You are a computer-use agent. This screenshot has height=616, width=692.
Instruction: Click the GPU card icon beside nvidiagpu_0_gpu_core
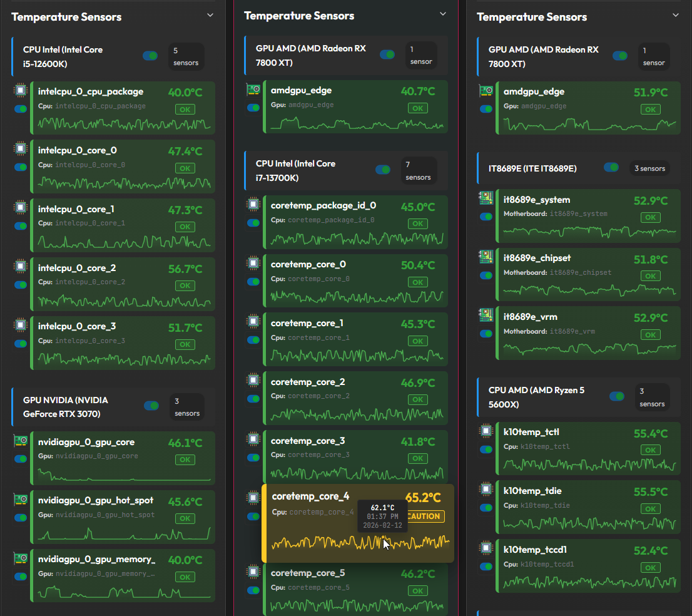[x=21, y=440]
